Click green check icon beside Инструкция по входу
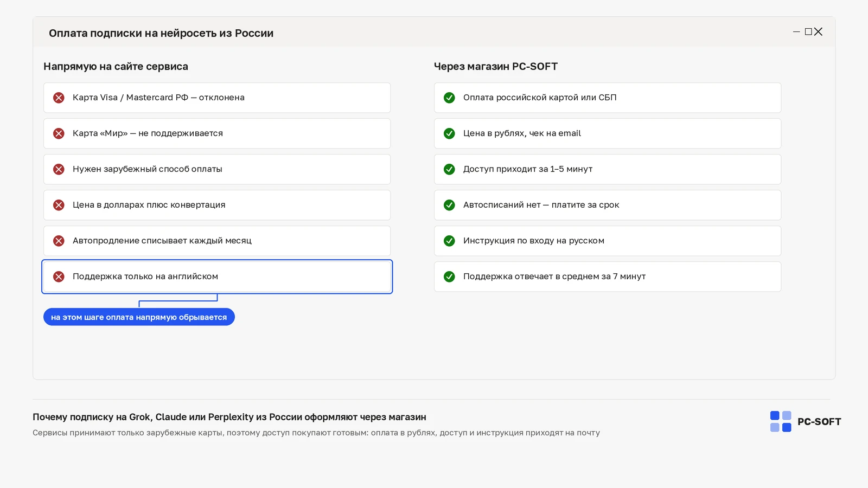Screen dimensions: 868x488 coord(449,241)
